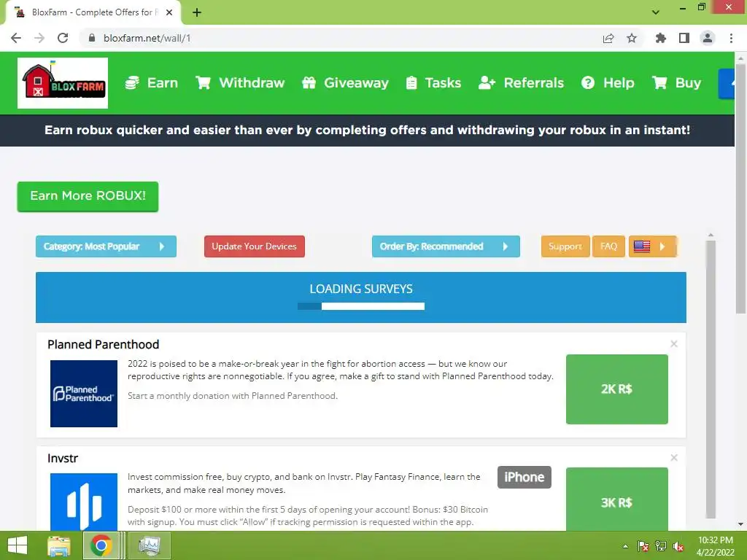The width and height of the screenshot is (747, 560).
Task: Show hidden tray icons arrow
Action: click(625, 546)
